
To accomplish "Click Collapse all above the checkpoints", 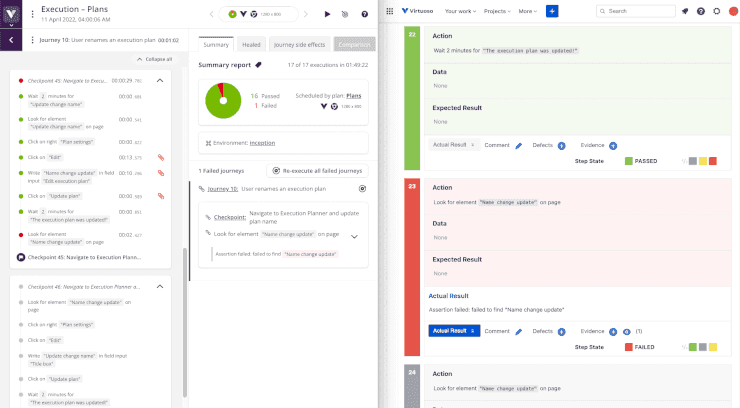I will (153, 59).
